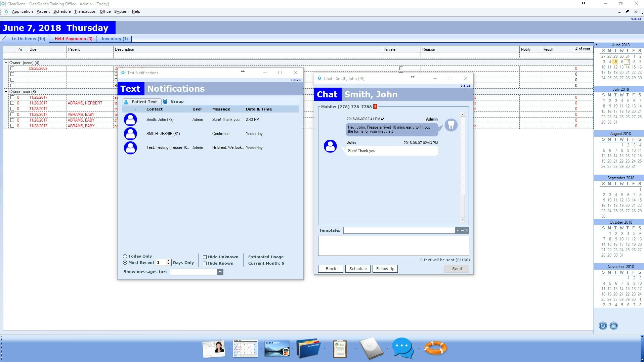The width and height of the screenshot is (644, 362).
Task: Click the chat message text box
Action: pos(393,246)
